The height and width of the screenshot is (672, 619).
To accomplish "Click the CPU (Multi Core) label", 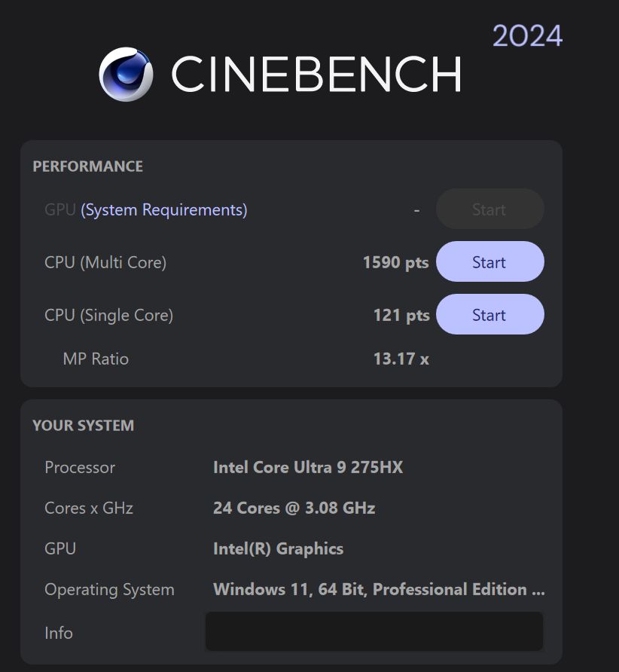I will [x=105, y=262].
